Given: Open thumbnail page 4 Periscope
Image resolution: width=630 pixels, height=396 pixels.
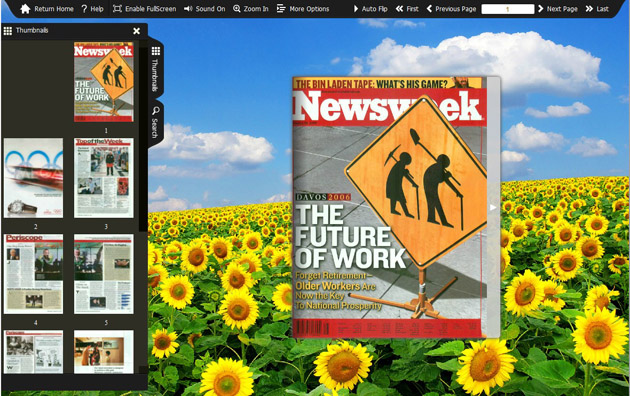Looking at the screenshot, I should tap(33, 274).
